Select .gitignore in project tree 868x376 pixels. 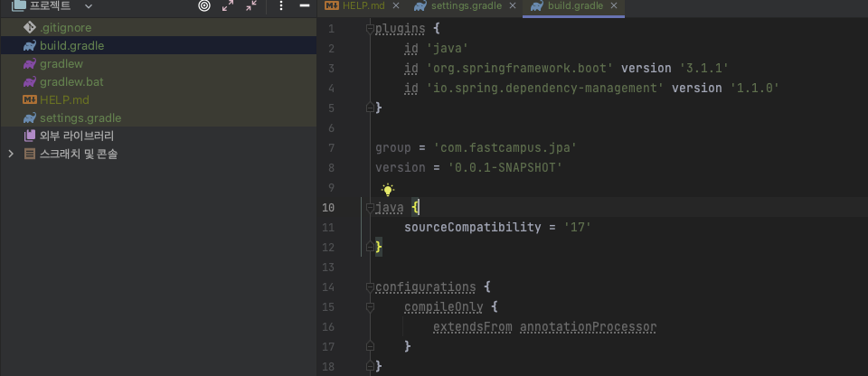[158, 27]
